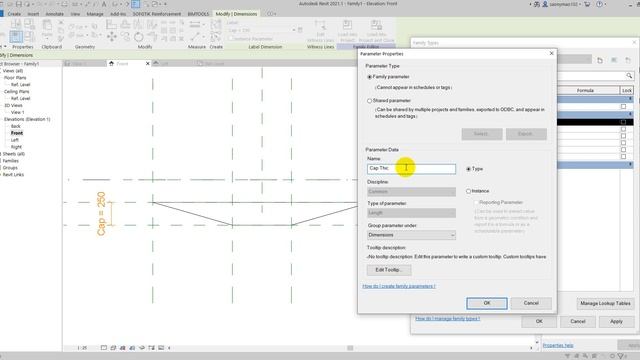Open the Group parameter under dropdown showing Dimensions
The width and height of the screenshot is (640, 360).
(411, 235)
